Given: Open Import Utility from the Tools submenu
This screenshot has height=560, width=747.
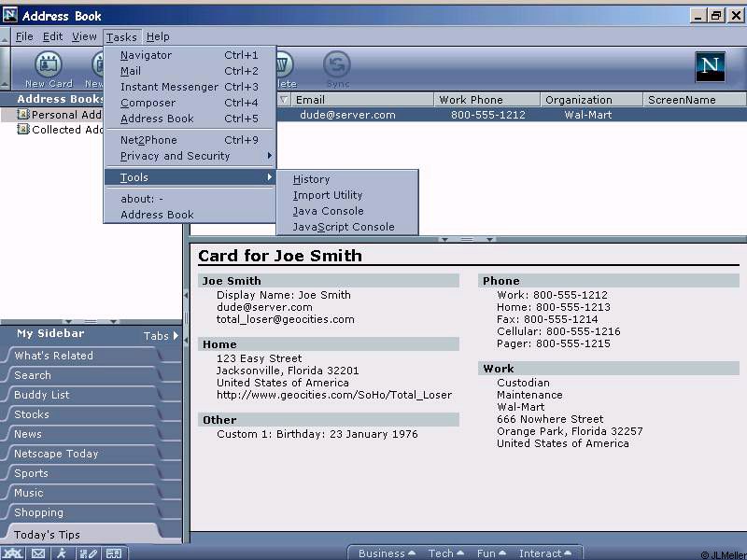Looking at the screenshot, I should pos(346,195).
